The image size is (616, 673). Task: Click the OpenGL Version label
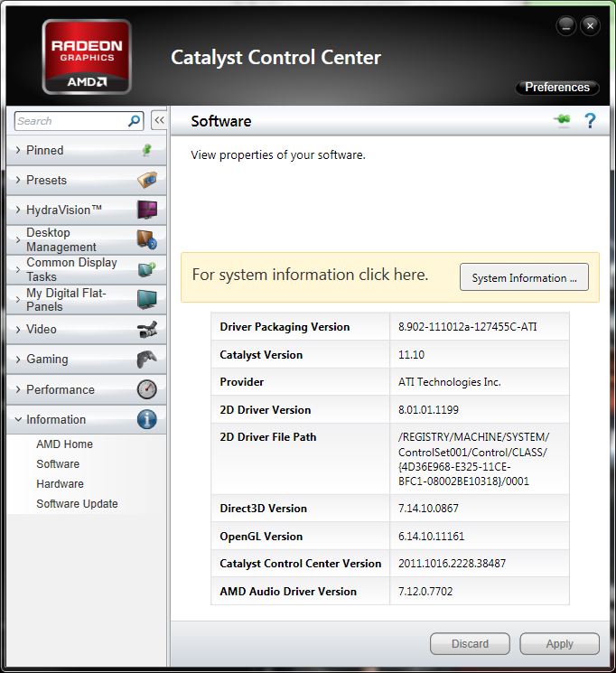(x=261, y=537)
